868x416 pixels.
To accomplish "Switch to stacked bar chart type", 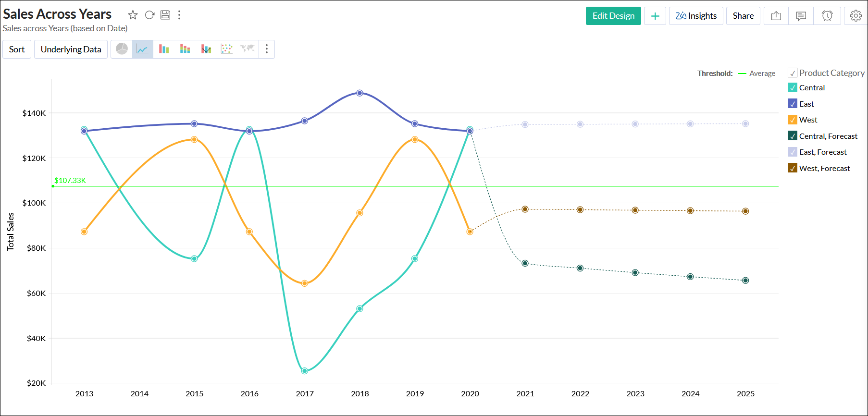I will 185,49.
